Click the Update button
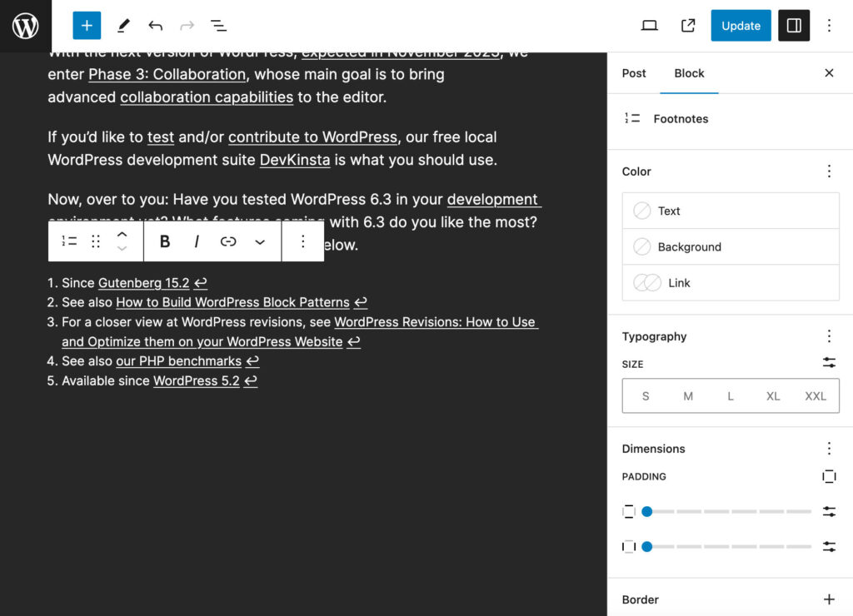Image resolution: width=853 pixels, height=616 pixels. 740,25
